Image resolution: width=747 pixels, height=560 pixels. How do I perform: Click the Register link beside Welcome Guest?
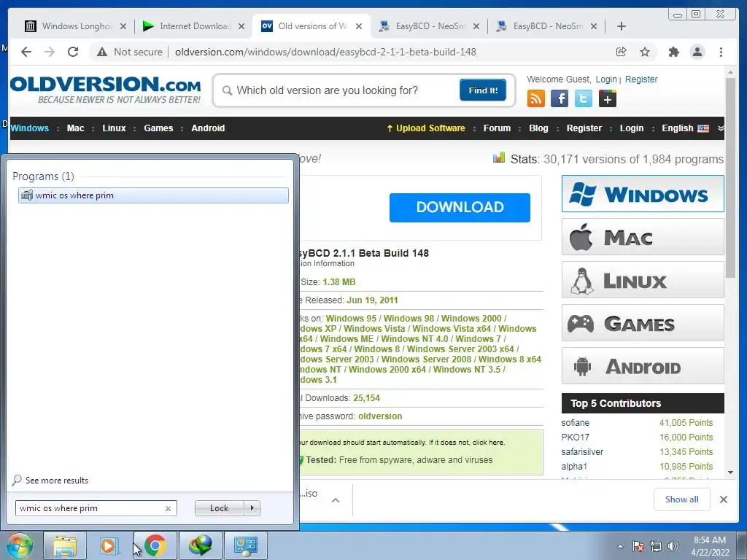641,79
